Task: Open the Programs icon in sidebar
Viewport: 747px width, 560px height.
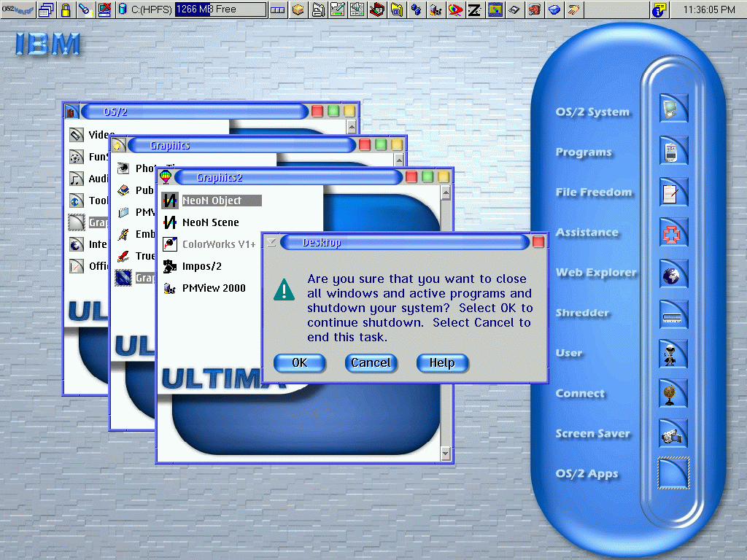Action: pyautogui.click(x=673, y=152)
